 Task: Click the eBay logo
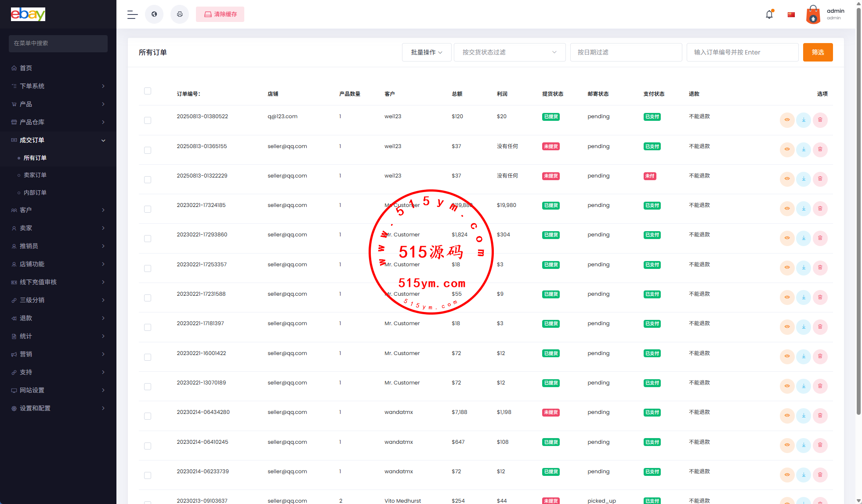(28, 14)
